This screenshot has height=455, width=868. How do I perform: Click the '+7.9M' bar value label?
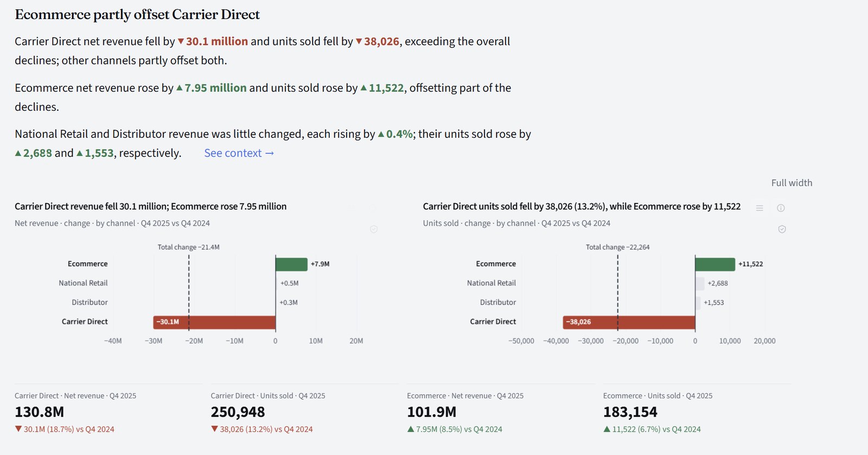coord(320,264)
